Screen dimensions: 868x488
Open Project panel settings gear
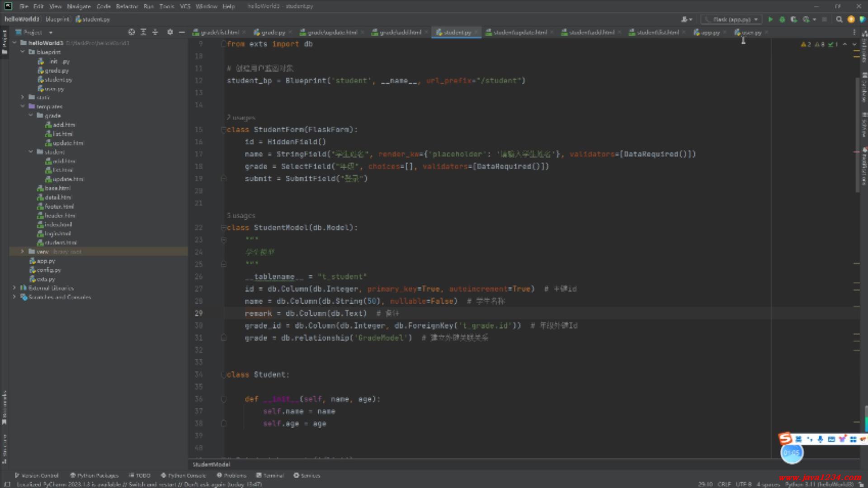[170, 32]
